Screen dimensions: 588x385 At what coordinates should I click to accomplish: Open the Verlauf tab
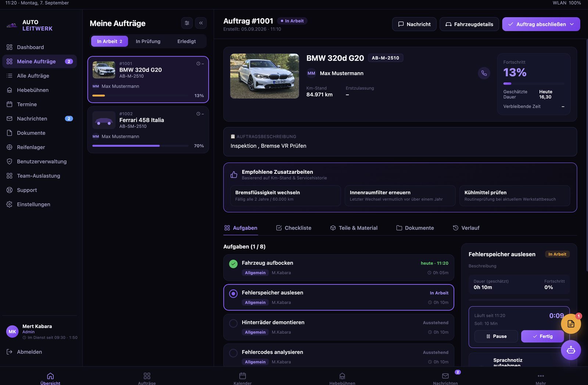click(x=466, y=228)
